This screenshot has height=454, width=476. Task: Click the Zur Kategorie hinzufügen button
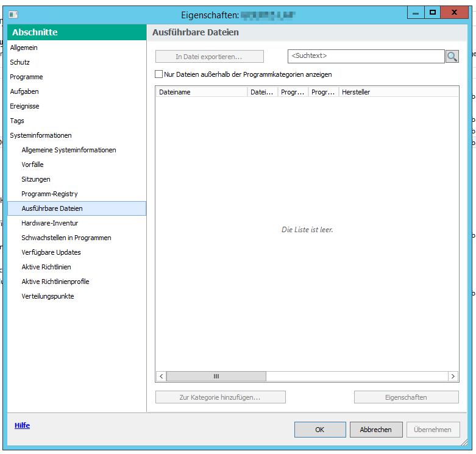(221, 397)
